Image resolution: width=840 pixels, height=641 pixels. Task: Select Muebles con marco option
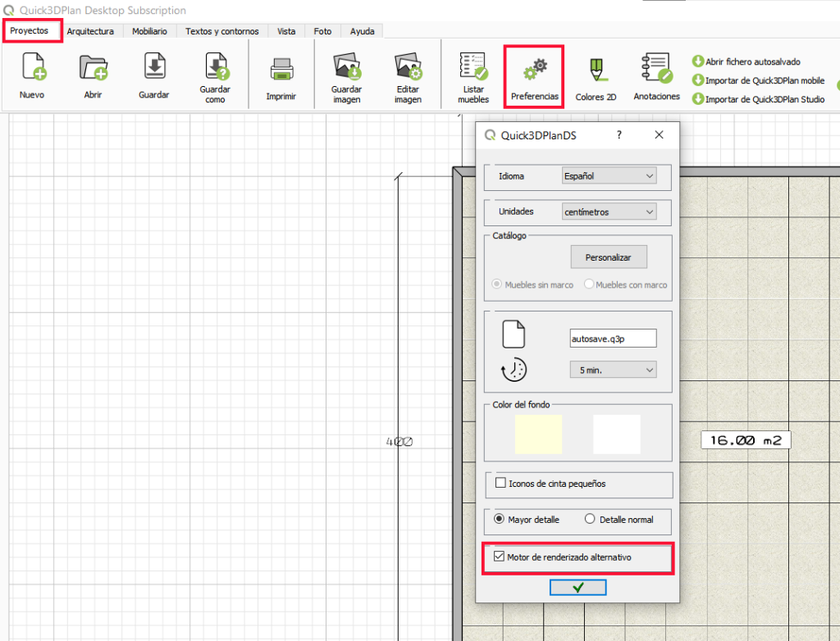point(626,284)
